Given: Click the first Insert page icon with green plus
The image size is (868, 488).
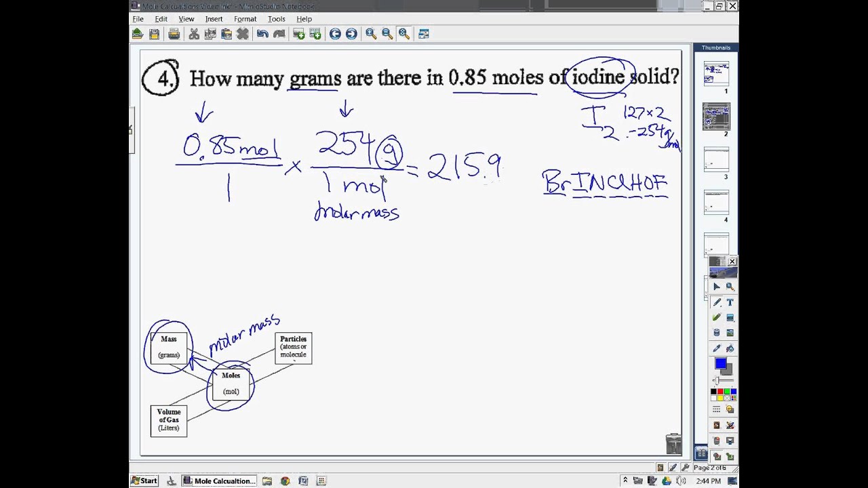Looking at the screenshot, I should 298,34.
